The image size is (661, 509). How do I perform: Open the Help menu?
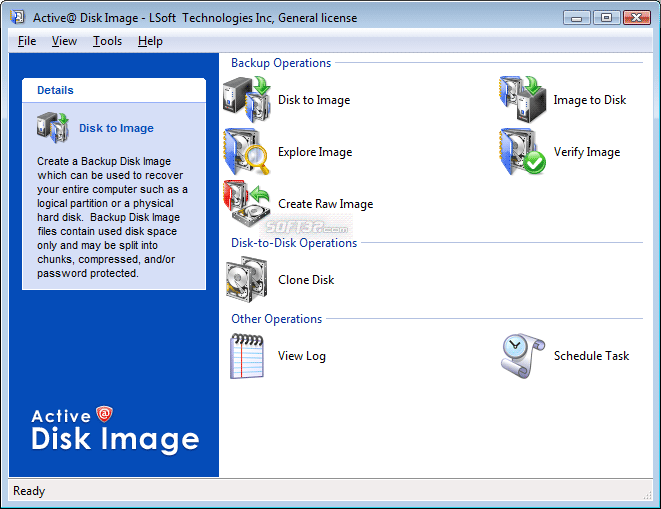pos(150,41)
